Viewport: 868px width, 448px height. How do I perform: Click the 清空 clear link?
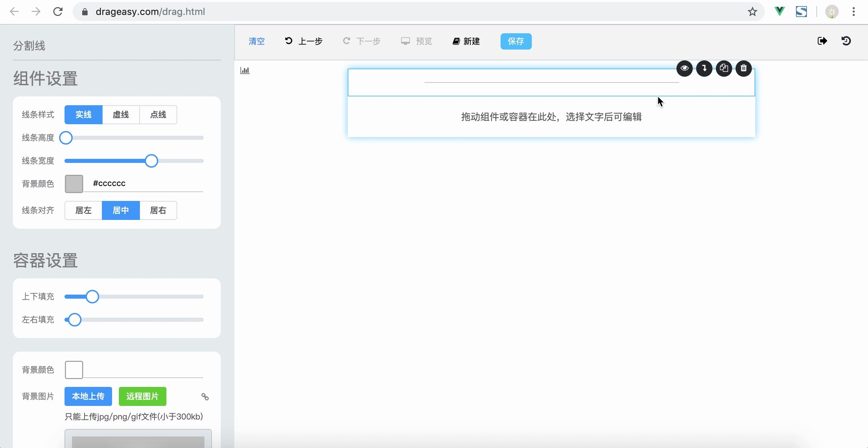(x=256, y=41)
